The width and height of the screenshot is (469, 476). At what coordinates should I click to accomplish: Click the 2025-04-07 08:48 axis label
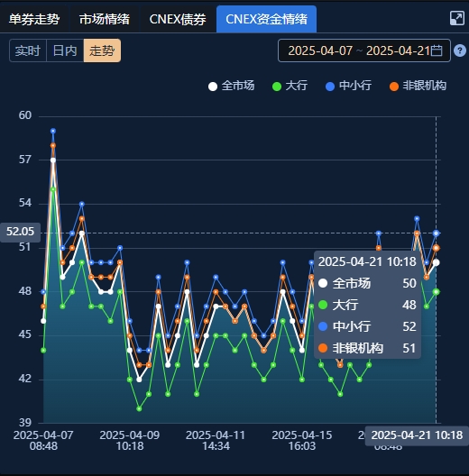click(x=43, y=441)
